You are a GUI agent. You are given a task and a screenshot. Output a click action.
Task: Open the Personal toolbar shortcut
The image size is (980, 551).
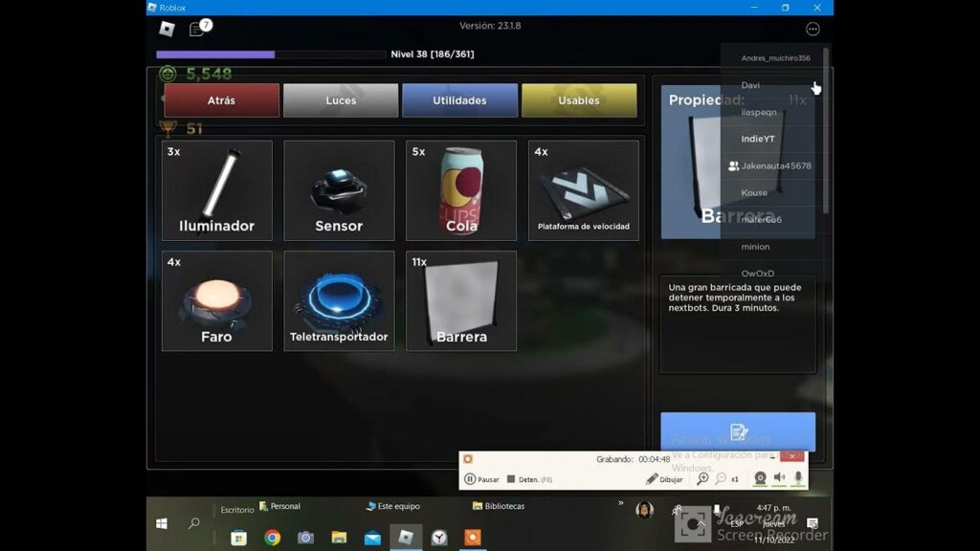click(280, 506)
